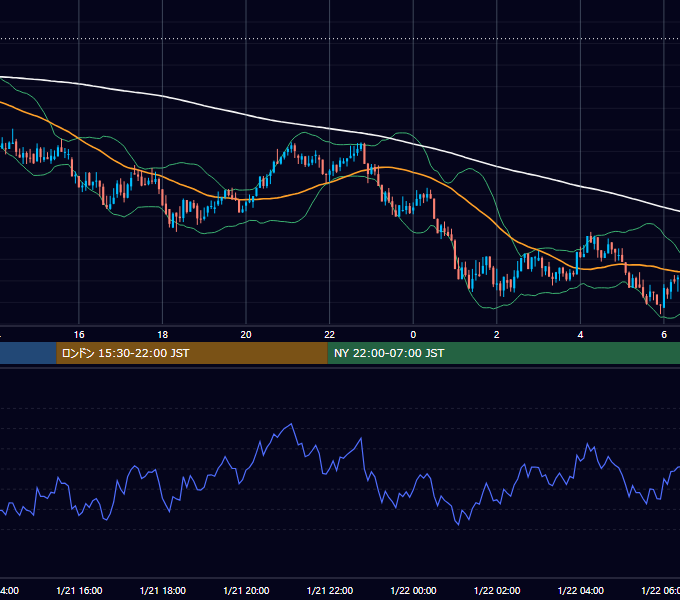
Task: Click the '16' hour label on price chart axis
Action: click(79, 335)
